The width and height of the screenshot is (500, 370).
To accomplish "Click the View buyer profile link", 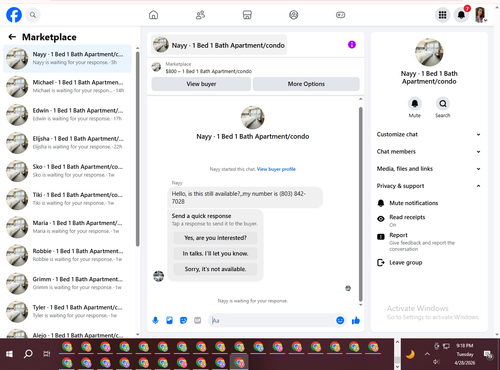I will click(276, 169).
